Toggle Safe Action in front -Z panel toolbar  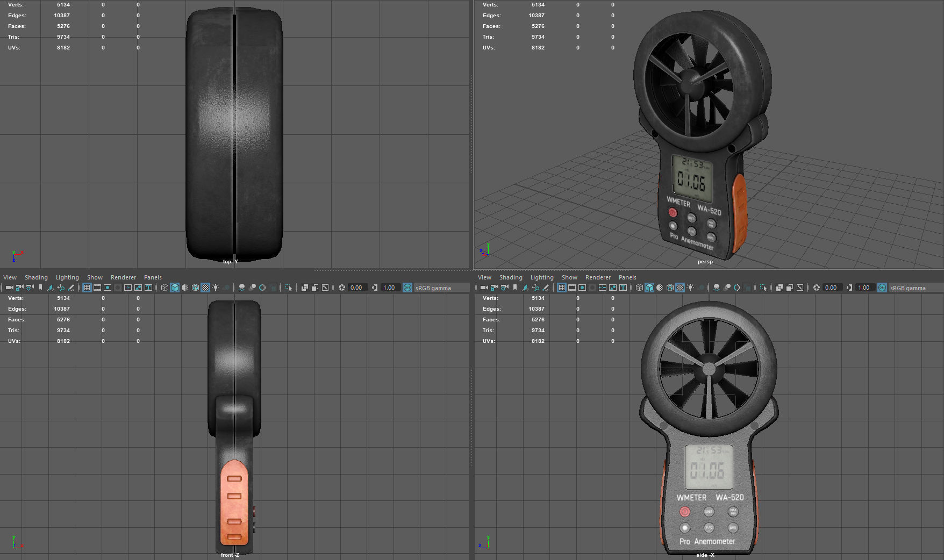tap(138, 288)
